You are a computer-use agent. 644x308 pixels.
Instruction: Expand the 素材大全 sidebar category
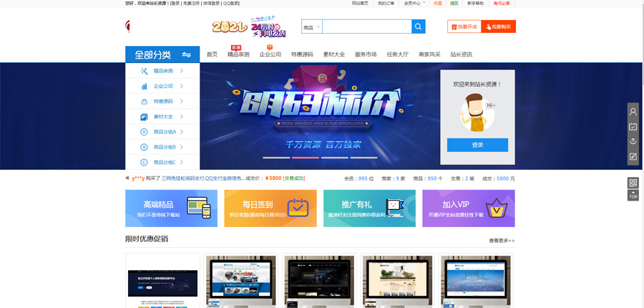tap(162, 117)
